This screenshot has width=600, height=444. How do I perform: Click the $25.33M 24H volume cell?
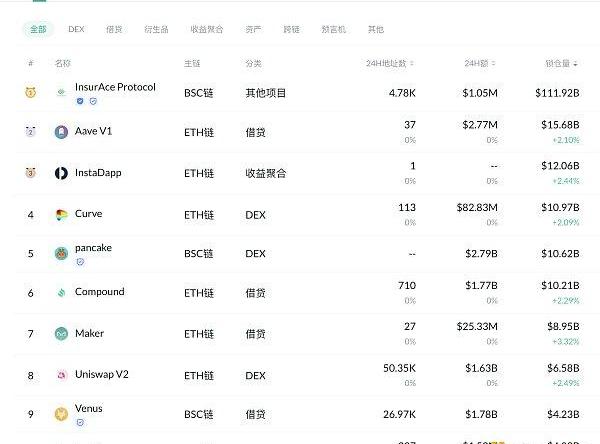tap(477, 326)
